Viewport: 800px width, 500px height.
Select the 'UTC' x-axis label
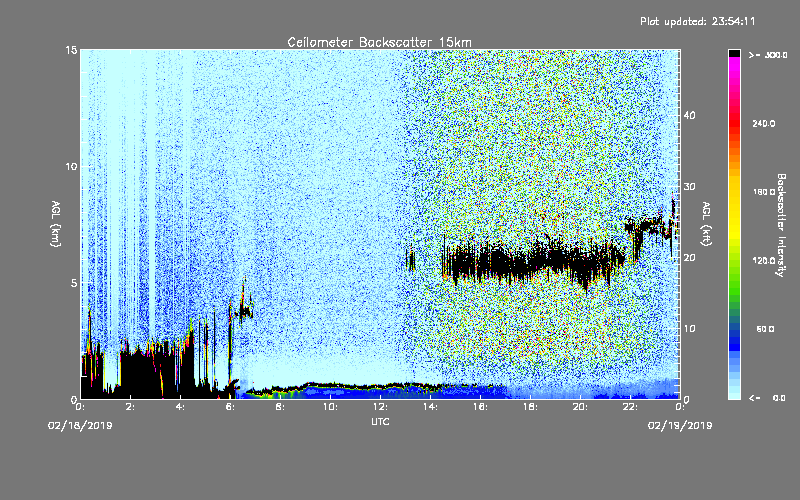[380, 421]
